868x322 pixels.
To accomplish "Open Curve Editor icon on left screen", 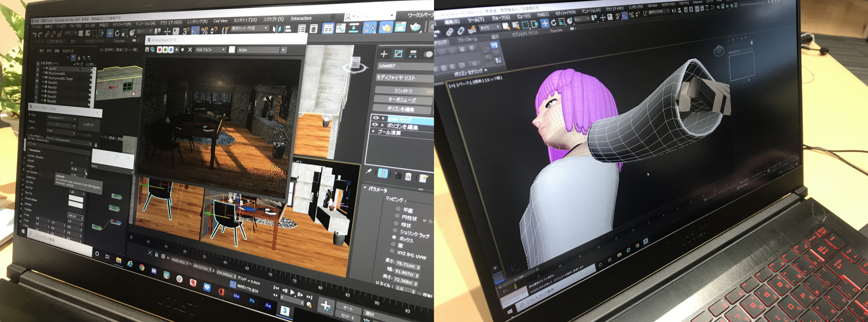I will click(341, 28).
